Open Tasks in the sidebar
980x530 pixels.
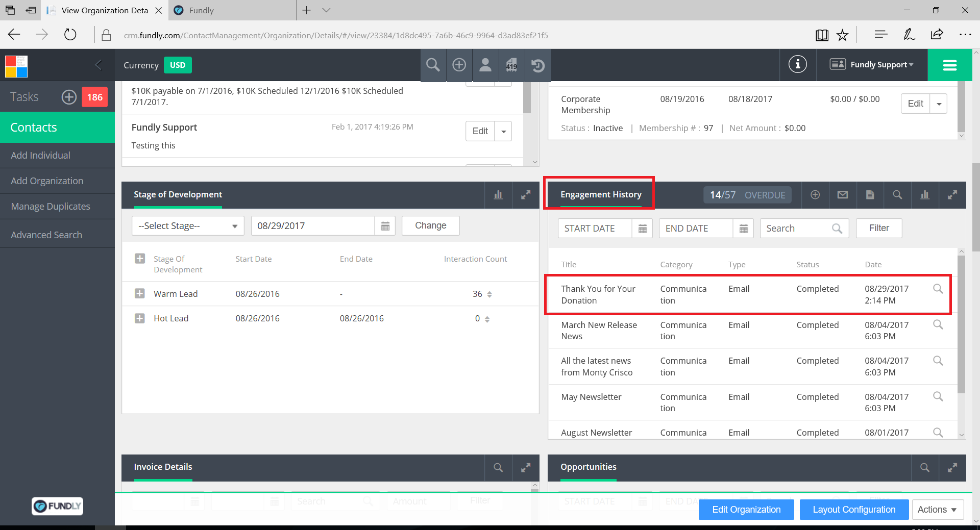click(24, 97)
